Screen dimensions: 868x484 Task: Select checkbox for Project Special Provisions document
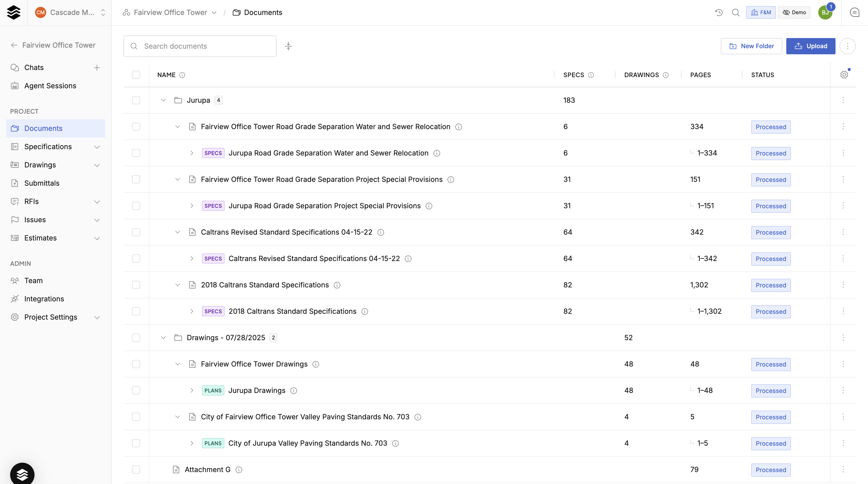pos(136,179)
